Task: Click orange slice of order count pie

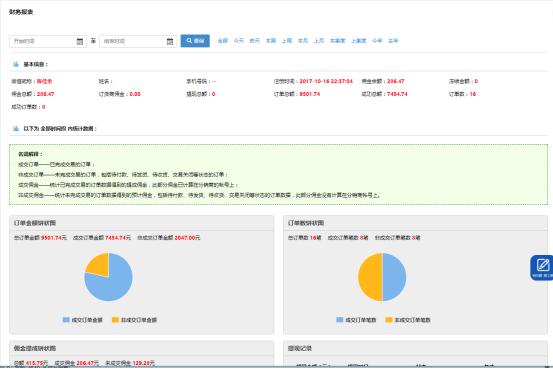Action: (x=370, y=277)
